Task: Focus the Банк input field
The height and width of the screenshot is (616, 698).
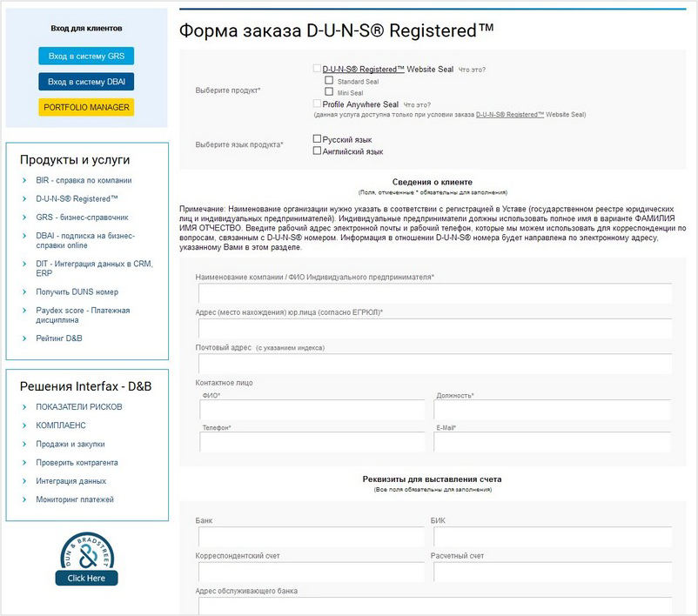Action: coord(312,537)
